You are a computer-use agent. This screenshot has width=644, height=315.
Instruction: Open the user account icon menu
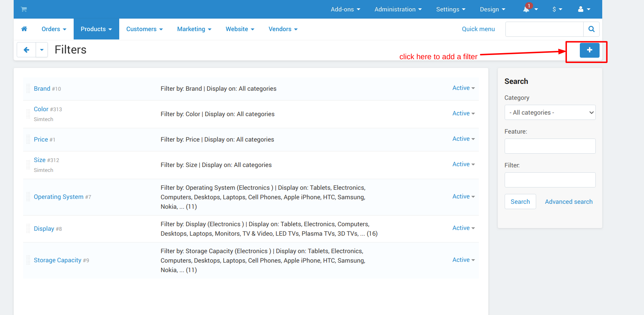581,9
